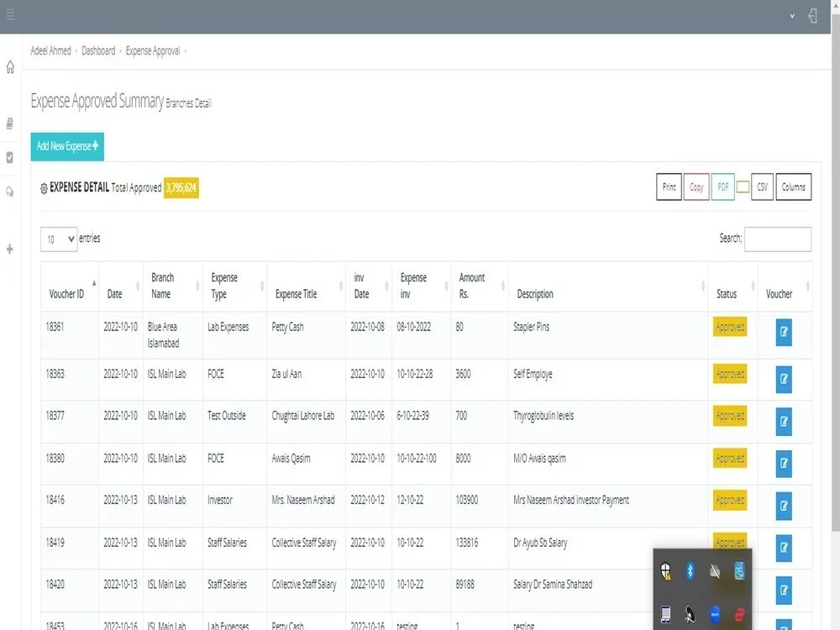
Task: Print the expense detail report
Action: [x=669, y=186]
